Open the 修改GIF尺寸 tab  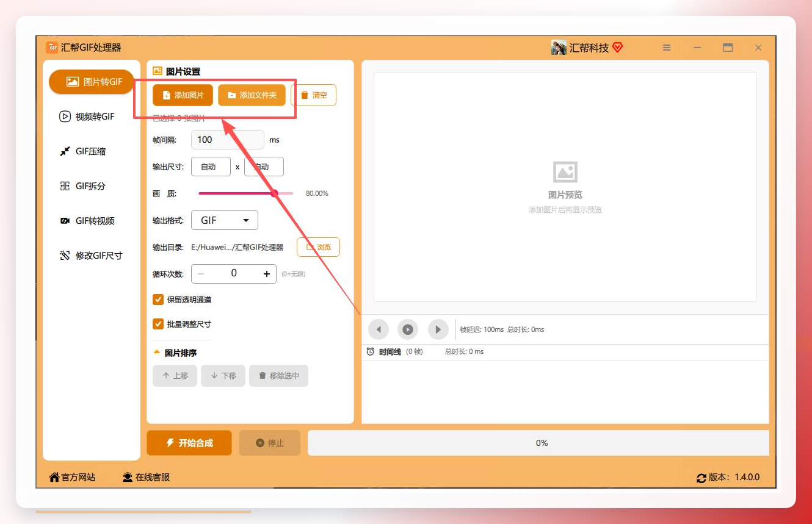click(x=92, y=256)
